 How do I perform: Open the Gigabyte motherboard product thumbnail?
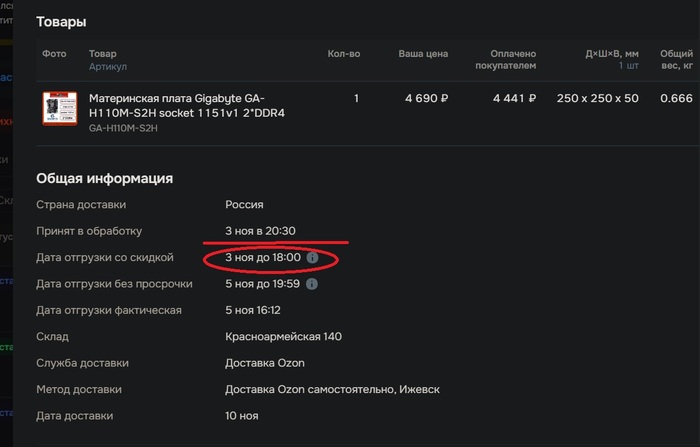point(58,109)
